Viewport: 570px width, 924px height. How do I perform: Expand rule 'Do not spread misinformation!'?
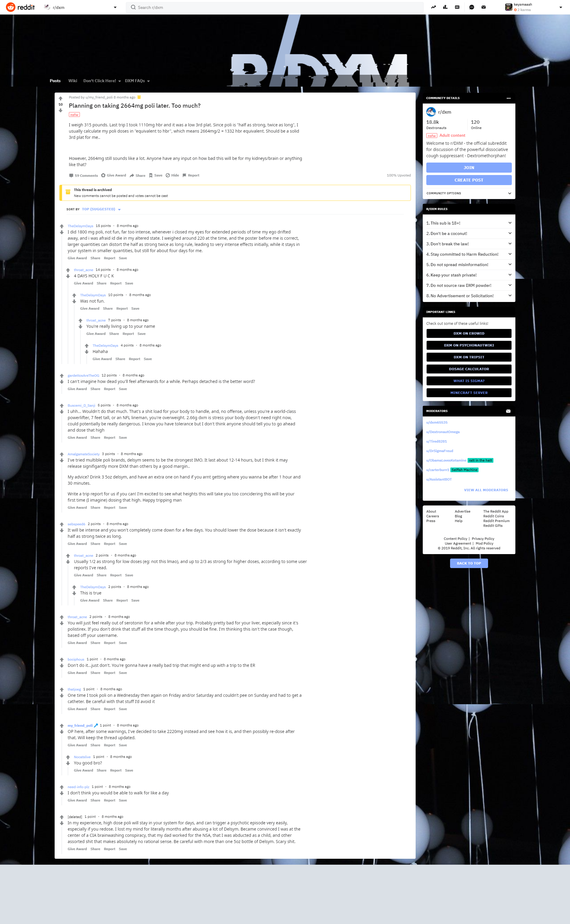[x=469, y=265]
